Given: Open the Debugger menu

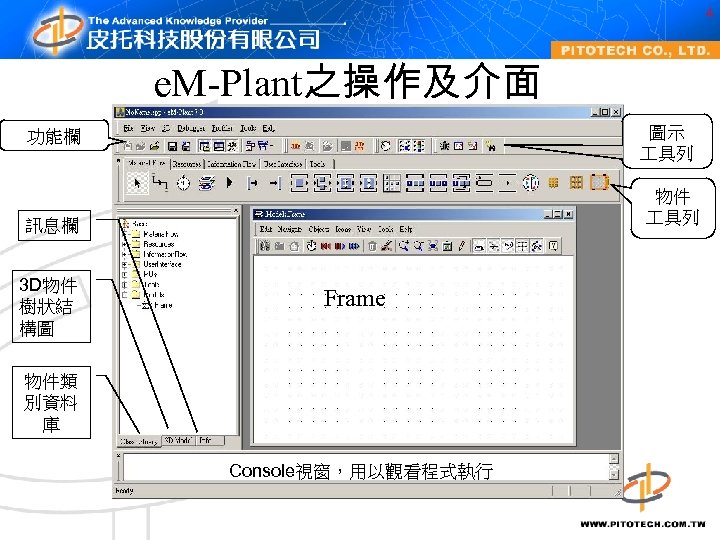Looking at the screenshot, I should pyautogui.click(x=191, y=128).
